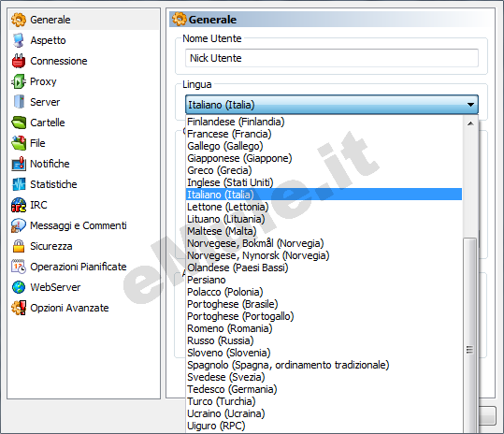Choose Norvegese, Nynorsk (Norvegia)
The width and height of the screenshot is (504, 434).
click(x=324, y=255)
